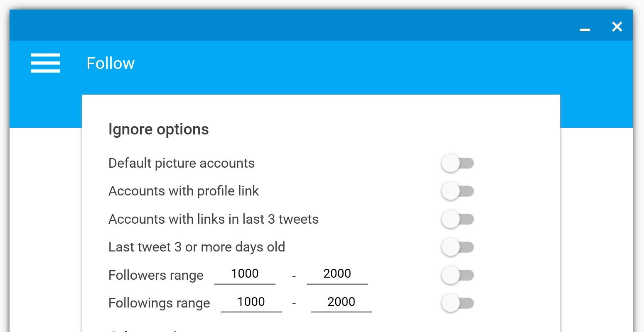Viewport: 644px width, 332px height.
Task: Toggle the Followings range filter switch
Action: 457,303
